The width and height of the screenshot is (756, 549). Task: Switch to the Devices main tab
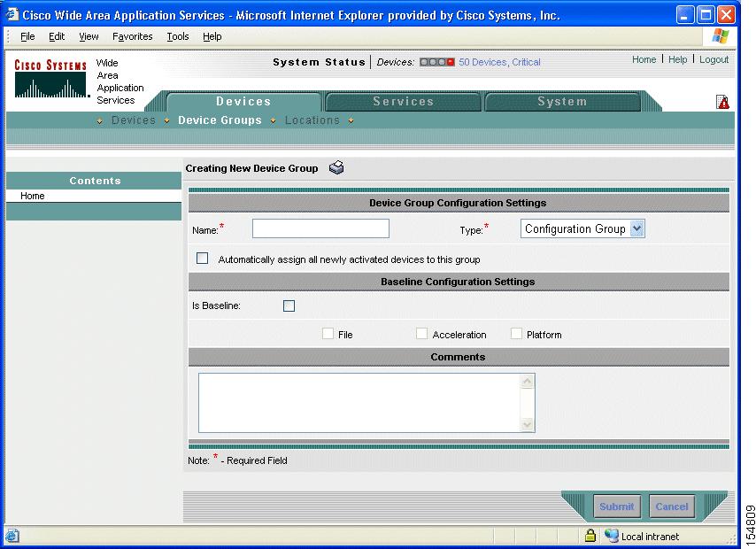[243, 101]
